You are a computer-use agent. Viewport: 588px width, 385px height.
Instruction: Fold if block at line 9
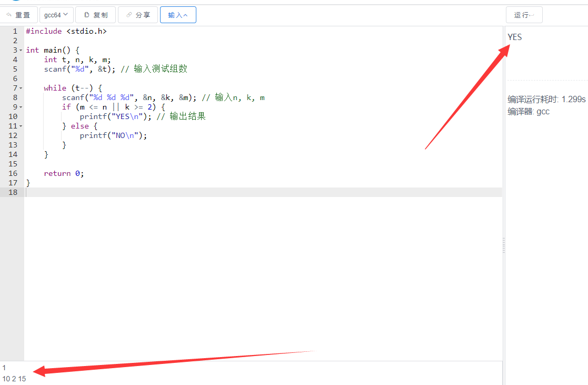point(21,107)
